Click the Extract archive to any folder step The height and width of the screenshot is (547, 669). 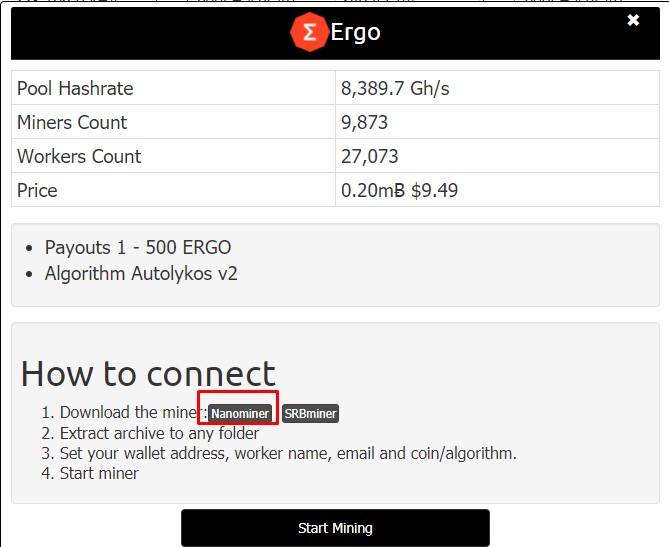(x=159, y=433)
